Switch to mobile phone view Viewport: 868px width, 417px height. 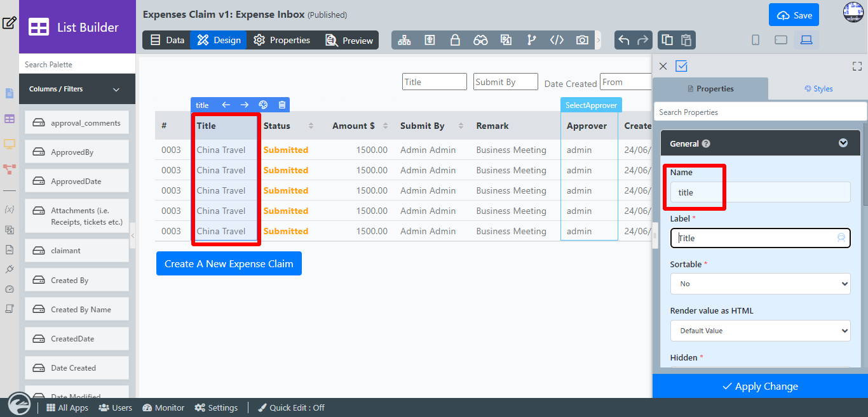756,40
